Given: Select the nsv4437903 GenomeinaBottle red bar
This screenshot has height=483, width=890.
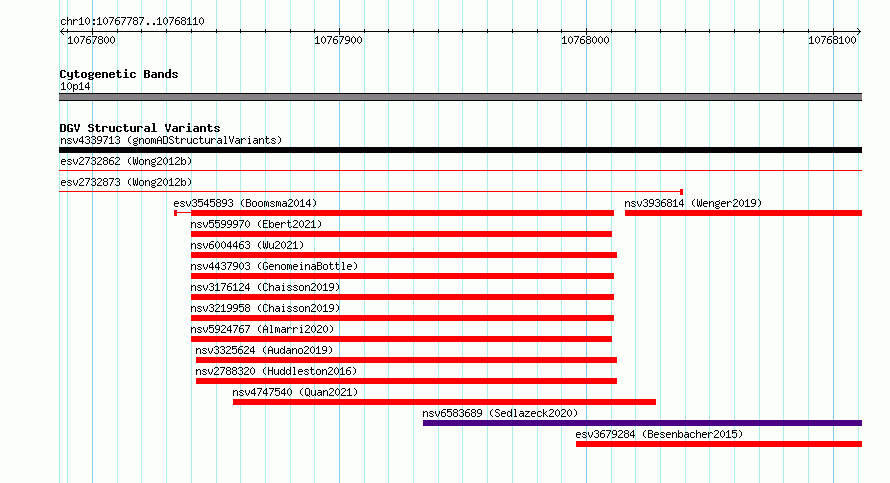Looking at the screenshot, I should pos(402,276).
